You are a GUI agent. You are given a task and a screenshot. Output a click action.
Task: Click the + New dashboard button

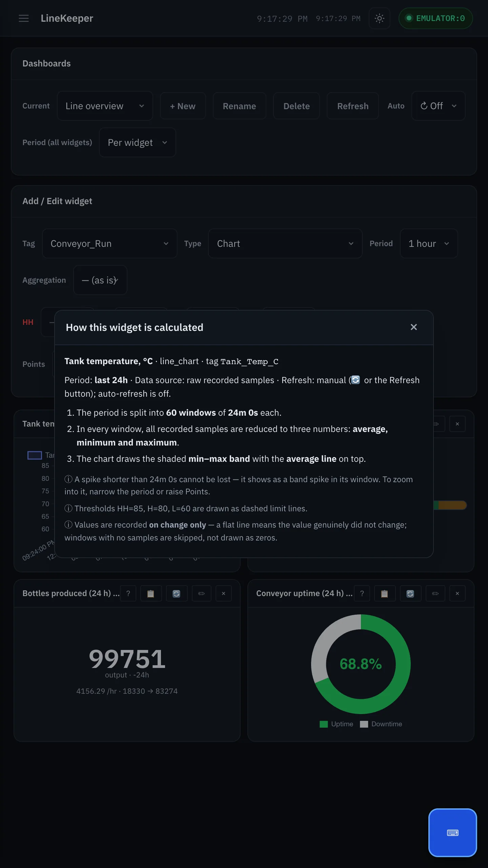click(x=183, y=106)
